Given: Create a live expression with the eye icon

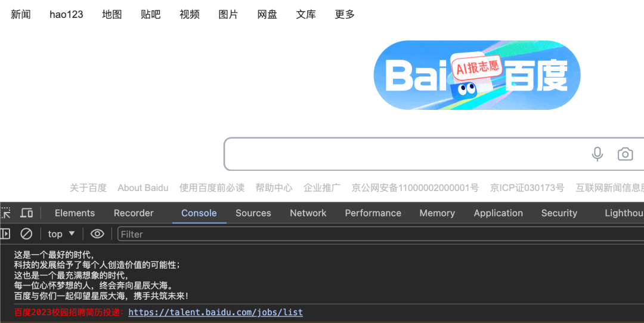Looking at the screenshot, I should coord(97,233).
